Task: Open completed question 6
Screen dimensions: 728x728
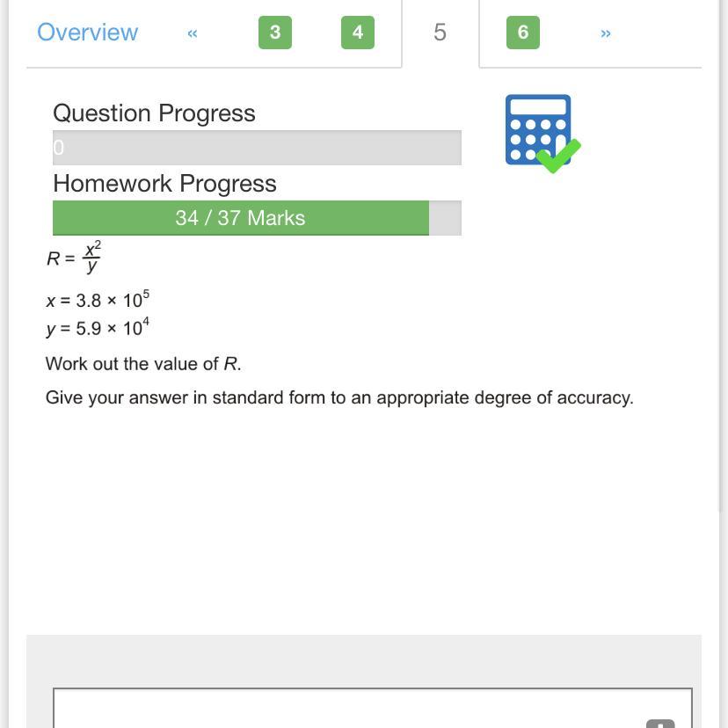Action: pyautogui.click(x=523, y=33)
